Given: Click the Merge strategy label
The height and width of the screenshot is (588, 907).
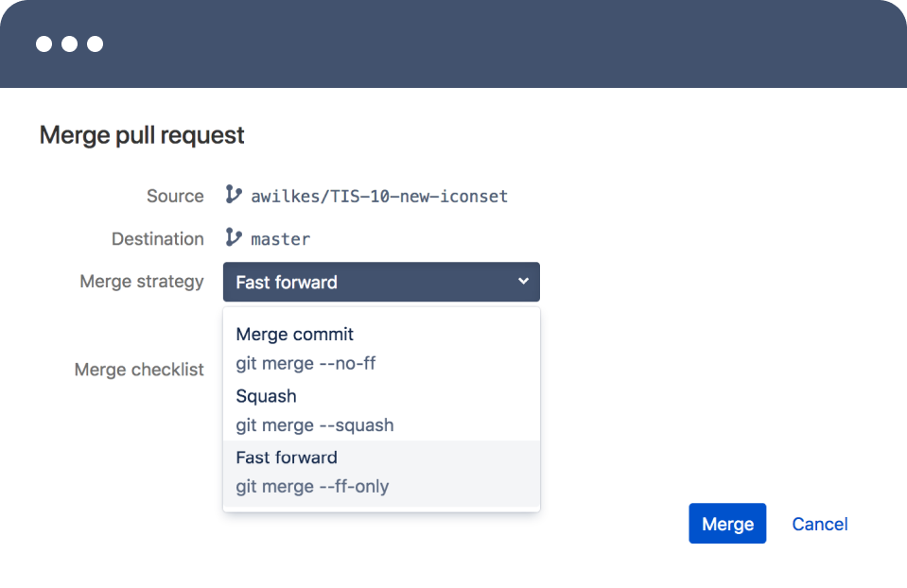Looking at the screenshot, I should coord(142,282).
